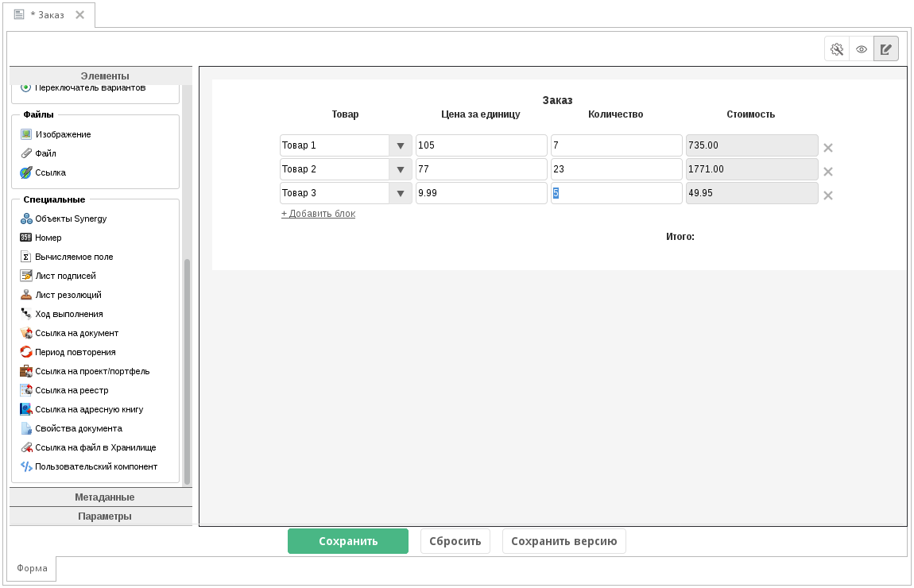Click cost field showing 735.00
Image resolution: width=914 pixels, height=588 pixels.
click(x=752, y=145)
